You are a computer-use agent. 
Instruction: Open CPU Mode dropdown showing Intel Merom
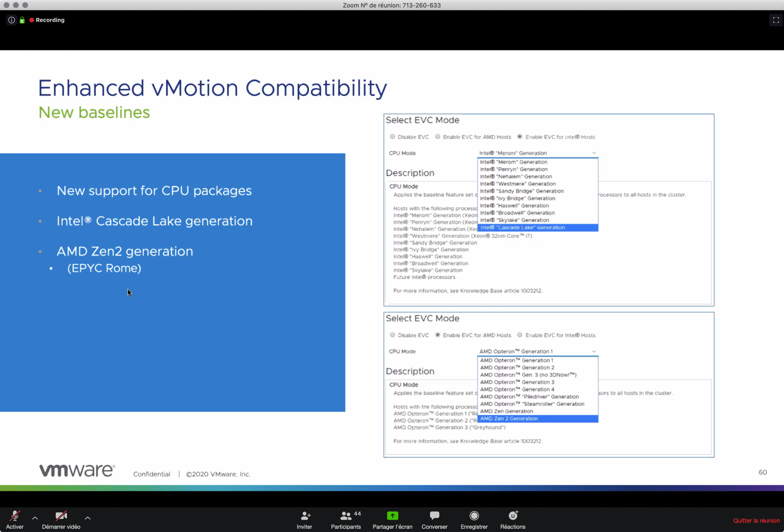(538, 153)
